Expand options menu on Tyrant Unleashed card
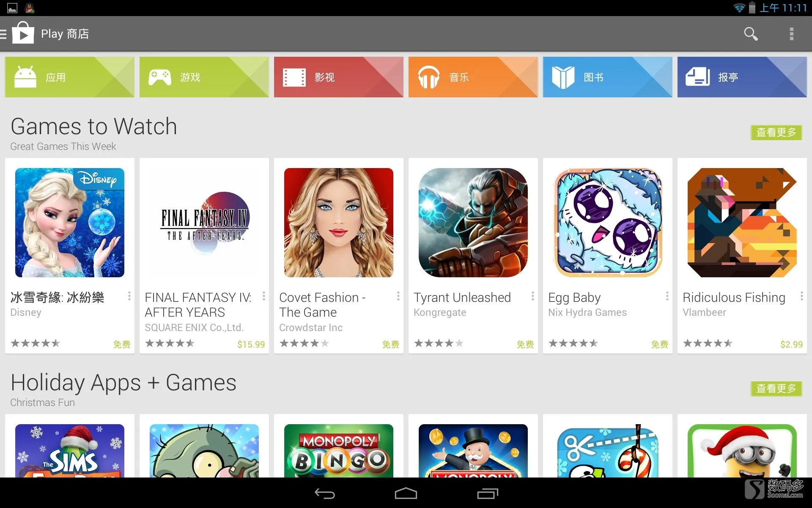Screen dimensions: 812x508 [x=532, y=296]
